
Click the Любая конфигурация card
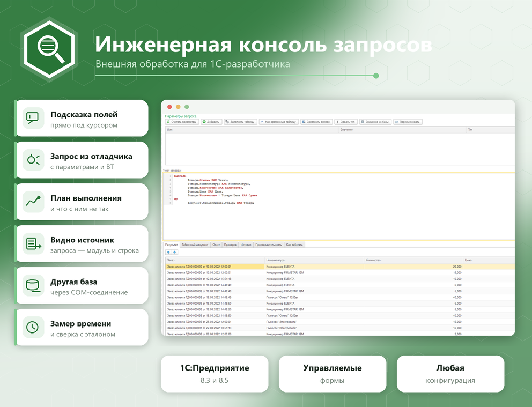450,374
